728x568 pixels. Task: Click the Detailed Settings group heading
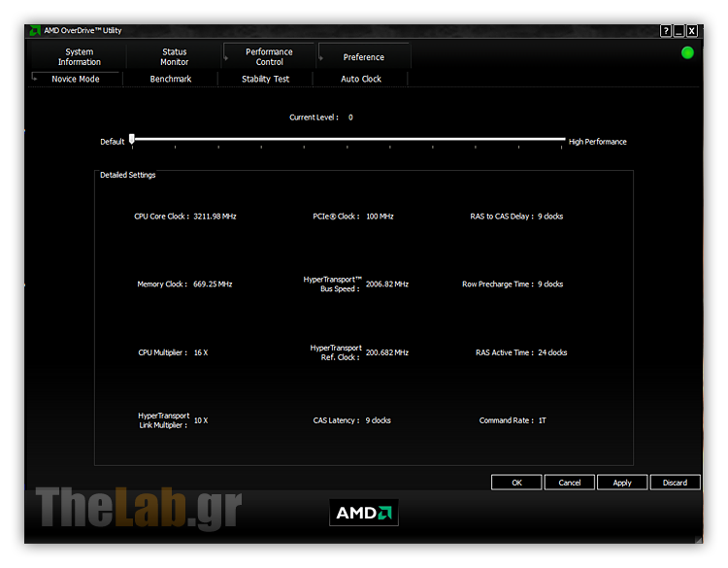(x=128, y=175)
